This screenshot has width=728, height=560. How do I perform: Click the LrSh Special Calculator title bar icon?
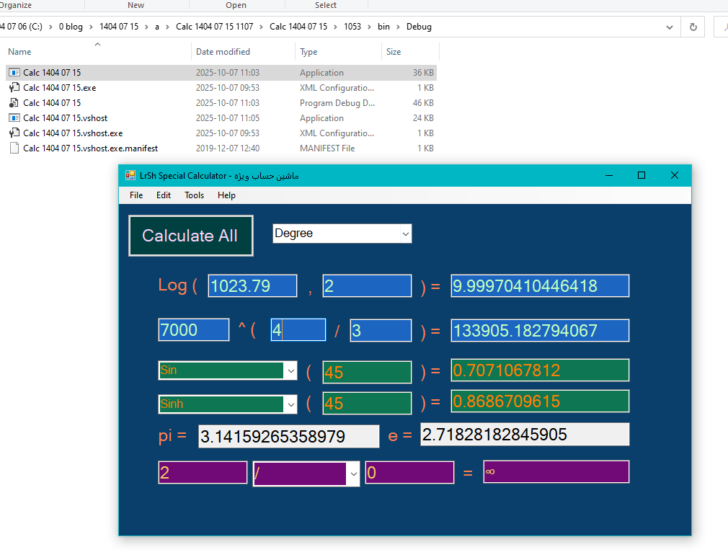pos(130,176)
